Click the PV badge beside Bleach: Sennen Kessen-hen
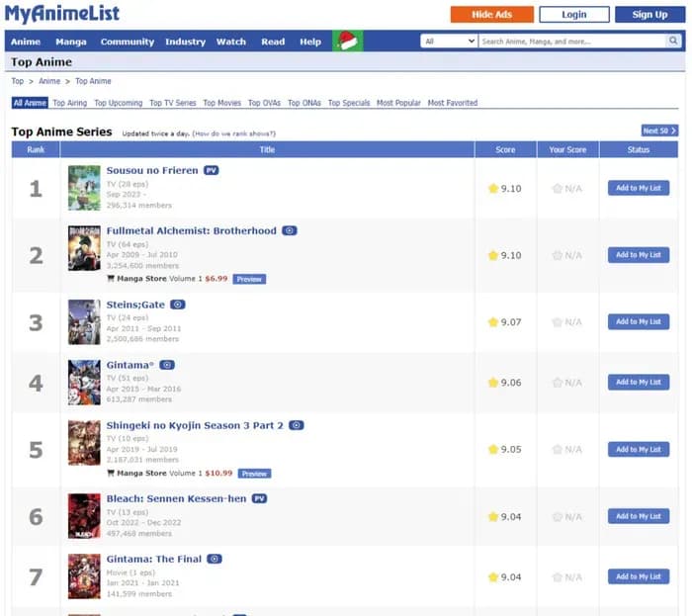This screenshot has height=616, width=692. tap(259, 498)
